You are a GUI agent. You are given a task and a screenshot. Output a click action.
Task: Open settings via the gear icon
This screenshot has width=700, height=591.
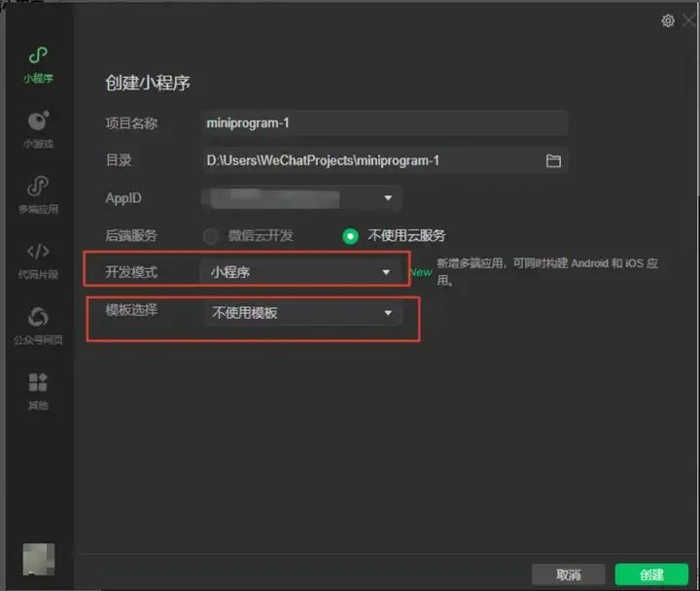[668, 20]
